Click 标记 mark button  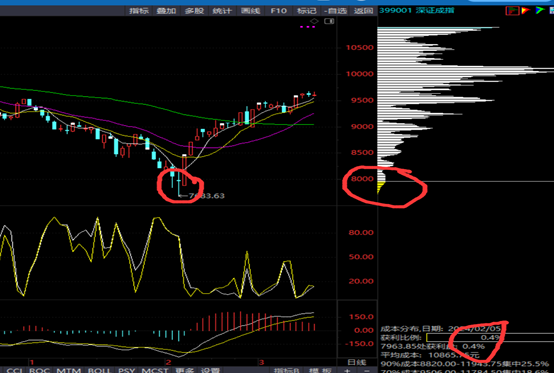coord(306,11)
